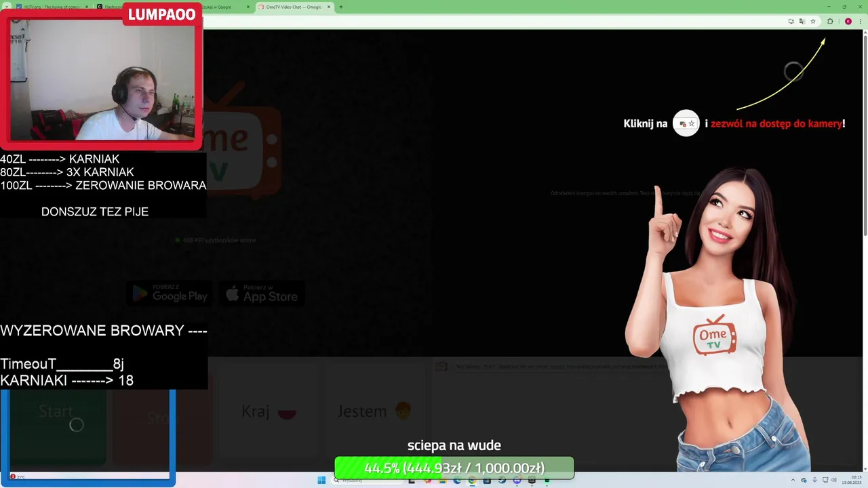Click the '40ZL KARNIAK' line

click(60, 159)
